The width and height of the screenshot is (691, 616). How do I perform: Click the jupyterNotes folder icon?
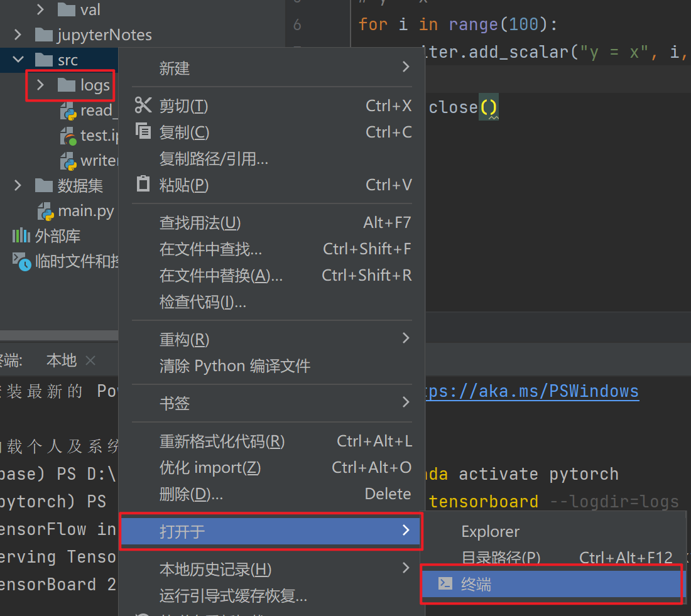tap(43, 35)
